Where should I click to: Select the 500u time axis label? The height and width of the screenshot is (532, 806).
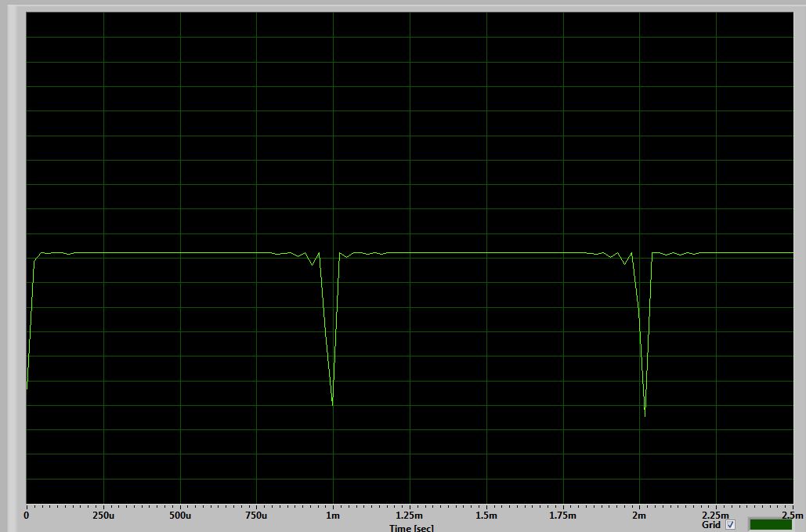tap(180, 515)
